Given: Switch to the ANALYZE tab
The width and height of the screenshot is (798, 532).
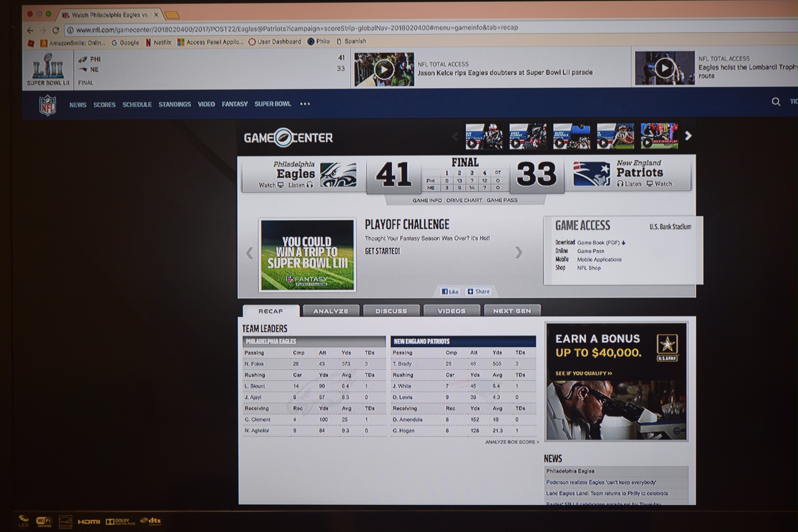Looking at the screenshot, I should click(331, 311).
